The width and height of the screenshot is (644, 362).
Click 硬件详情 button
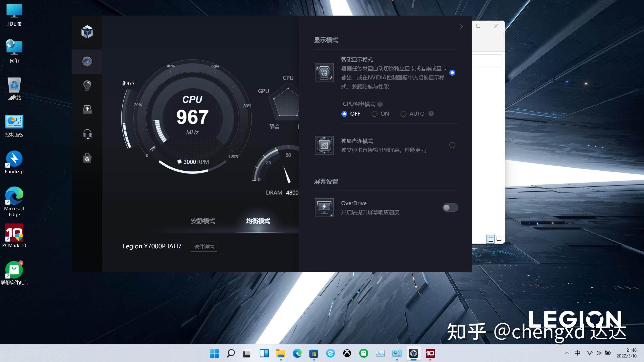coord(204,247)
